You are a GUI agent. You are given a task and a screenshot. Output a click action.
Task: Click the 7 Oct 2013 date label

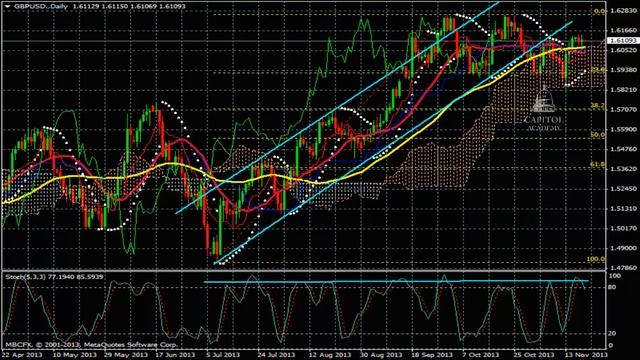pos(480,355)
